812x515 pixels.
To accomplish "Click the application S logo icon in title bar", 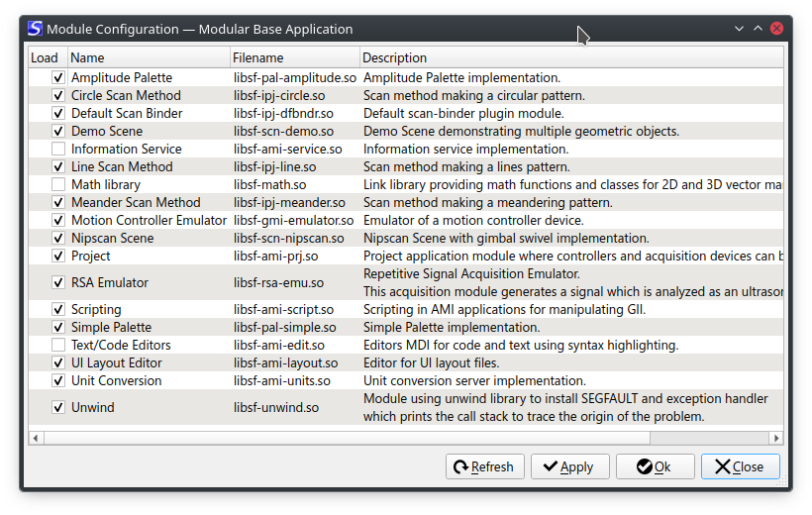I will point(35,29).
